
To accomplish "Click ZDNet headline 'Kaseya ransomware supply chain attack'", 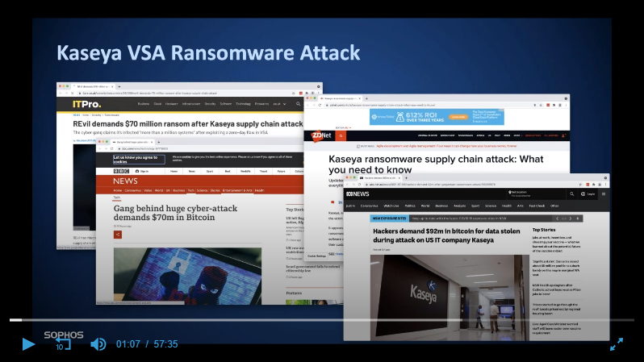I will point(436,164).
